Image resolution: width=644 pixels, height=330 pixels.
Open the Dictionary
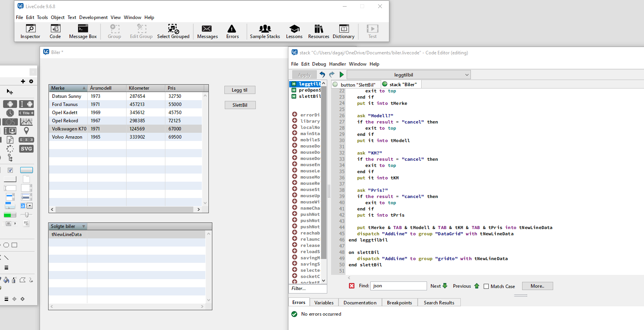[x=344, y=31]
